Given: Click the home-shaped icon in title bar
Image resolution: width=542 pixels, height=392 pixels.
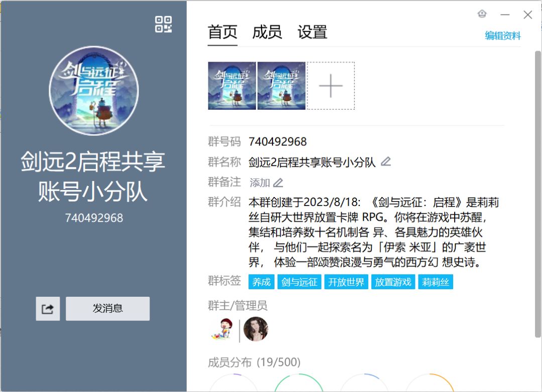Looking at the screenshot, I should coord(482,14).
